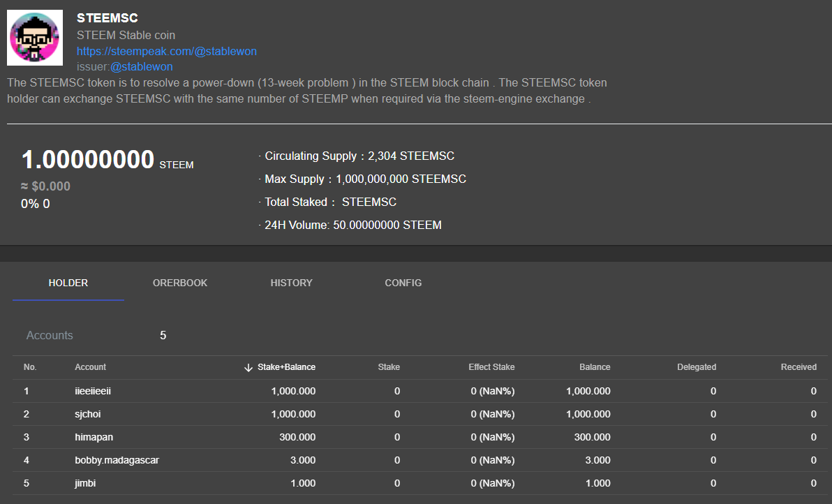Image resolution: width=832 pixels, height=504 pixels.
Task: Click the 1.00000000 STEEM price value
Action: (107, 160)
